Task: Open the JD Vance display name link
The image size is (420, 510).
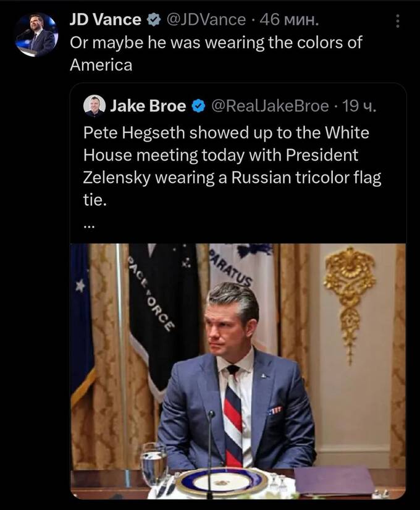Action: (x=105, y=20)
